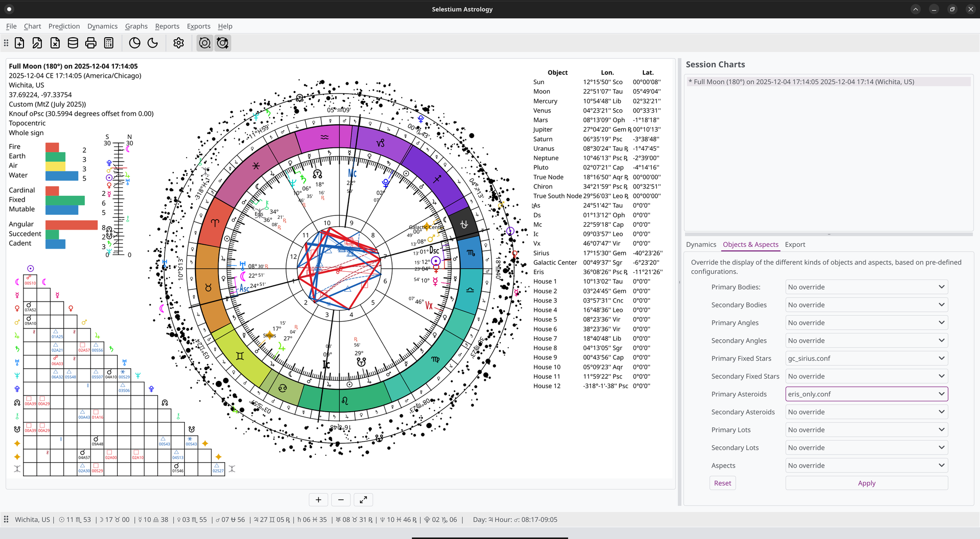Open the Primary Fixed Stars dropdown
Image resolution: width=980 pixels, height=539 pixels.
(x=866, y=358)
